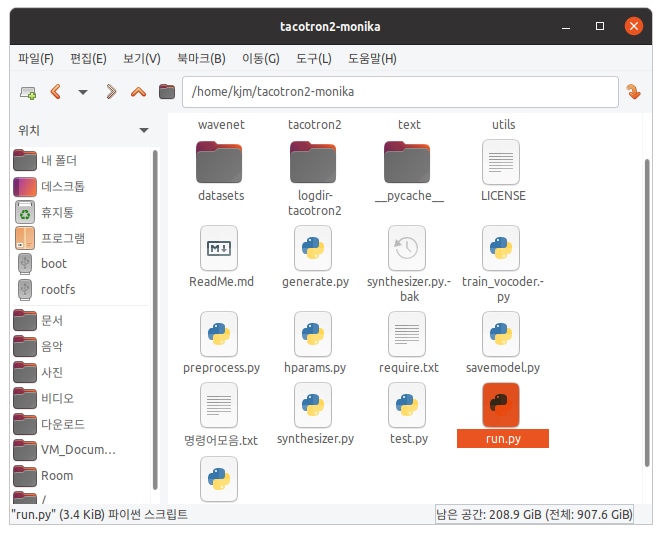This screenshot has height=534, width=662.
Task: Click the wavenet folder label
Action: [221, 125]
